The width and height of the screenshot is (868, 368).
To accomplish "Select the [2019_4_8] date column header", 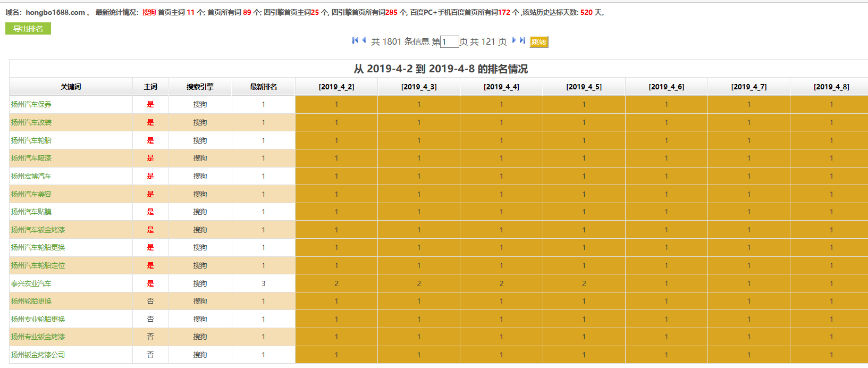I will (831, 87).
